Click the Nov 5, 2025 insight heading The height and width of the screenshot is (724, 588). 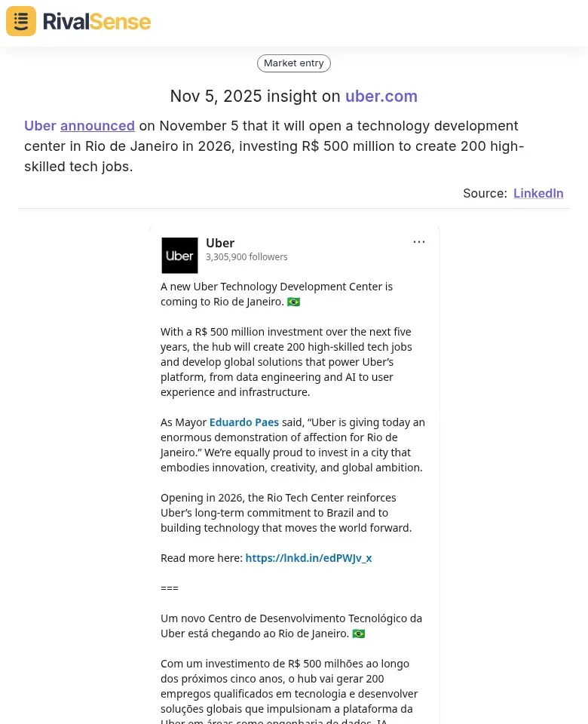tap(256, 97)
